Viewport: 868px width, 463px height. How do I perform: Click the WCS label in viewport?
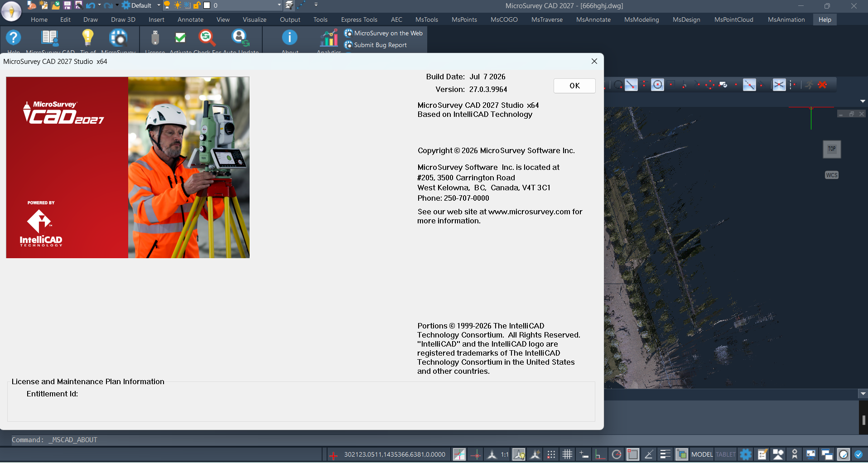pyautogui.click(x=832, y=175)
